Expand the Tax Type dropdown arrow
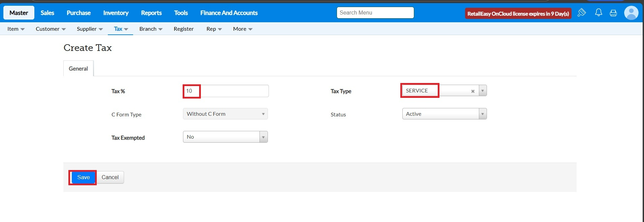This screenshot has width=644, height=222. coord(483,91)
